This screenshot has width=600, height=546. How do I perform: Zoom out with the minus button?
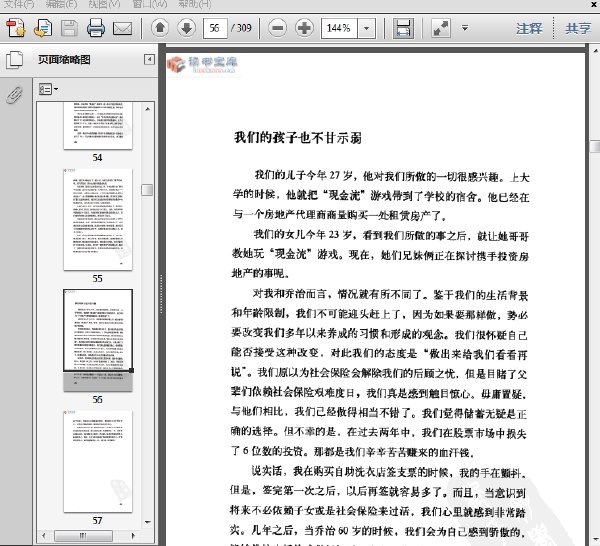277,28
